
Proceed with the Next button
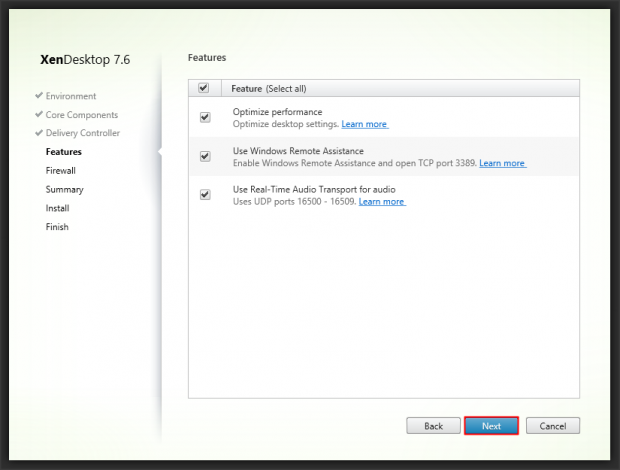point(491,426)
